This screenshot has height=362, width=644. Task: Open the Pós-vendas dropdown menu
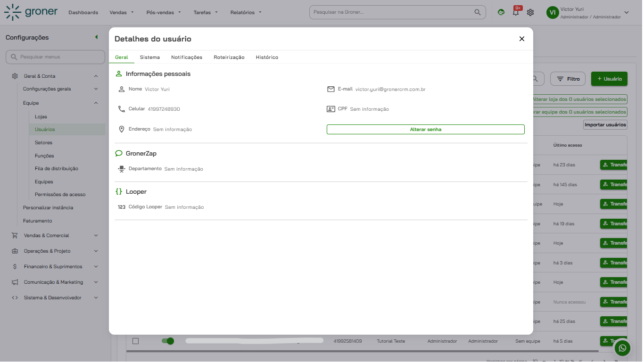point(164,12)
